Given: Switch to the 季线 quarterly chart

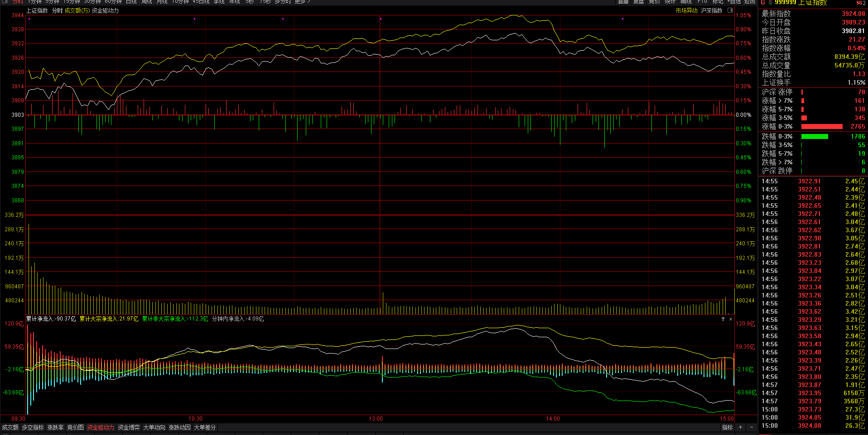Looking at the screenshot, I should point(219,1).
